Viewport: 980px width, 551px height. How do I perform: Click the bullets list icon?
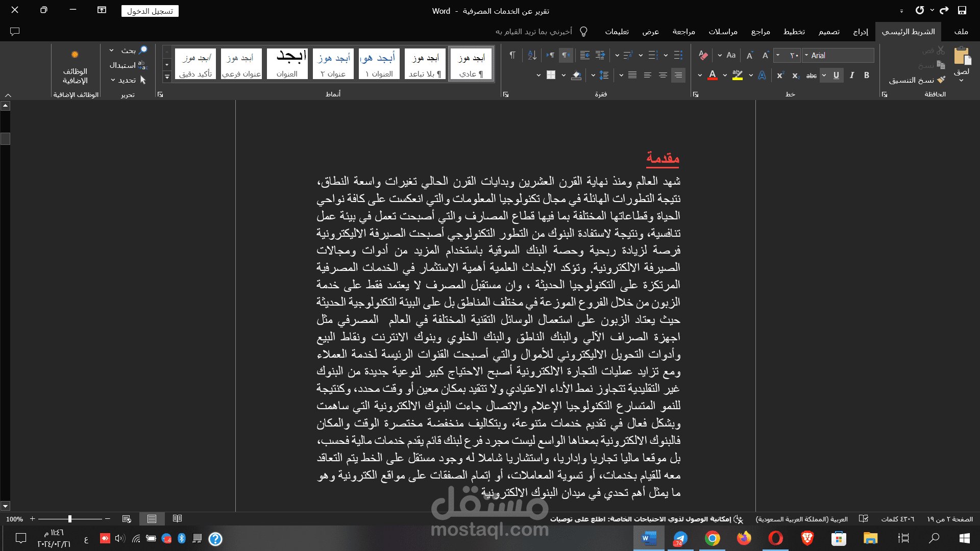coord(678,55)
